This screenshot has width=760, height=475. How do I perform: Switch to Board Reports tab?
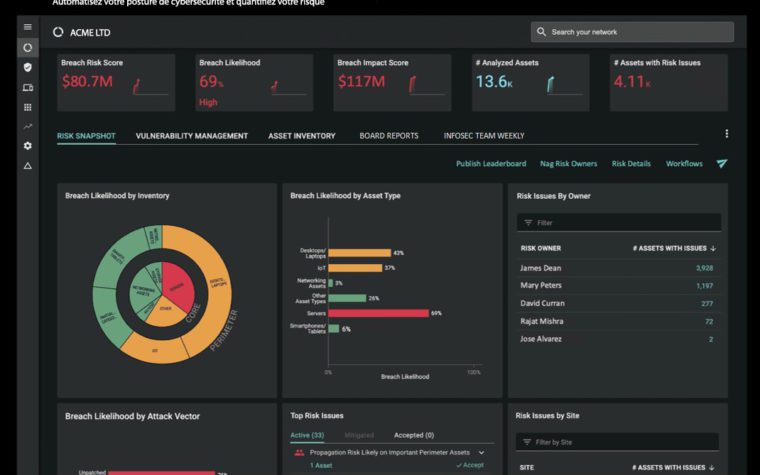point(389,136)
